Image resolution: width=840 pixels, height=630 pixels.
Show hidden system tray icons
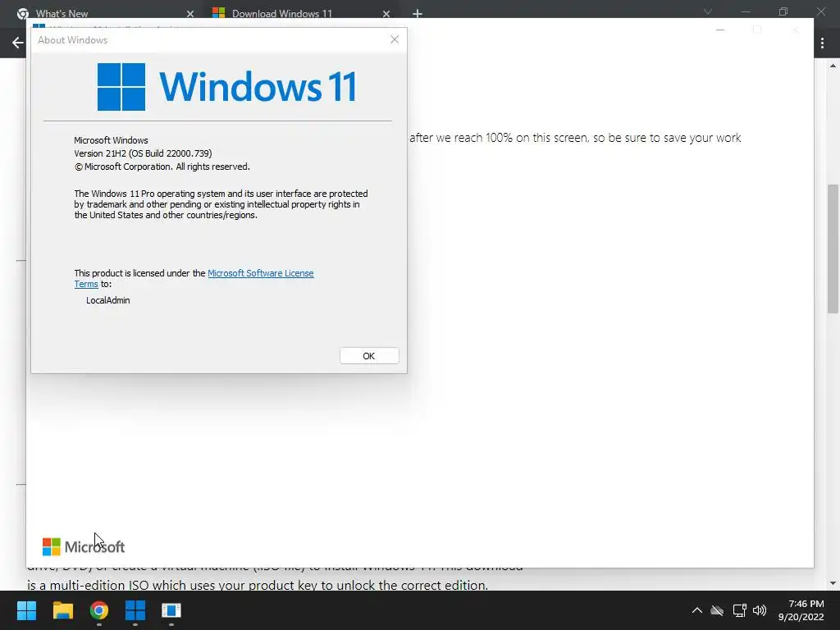697,610
